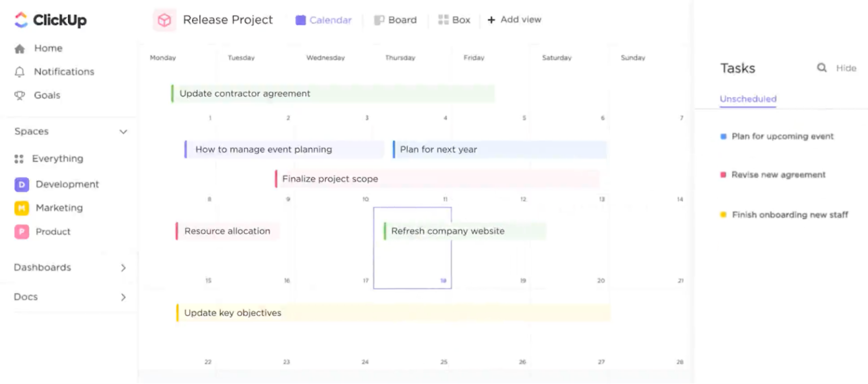Expand the Docs section
The image size is (868, 384).
click(123, 296)
